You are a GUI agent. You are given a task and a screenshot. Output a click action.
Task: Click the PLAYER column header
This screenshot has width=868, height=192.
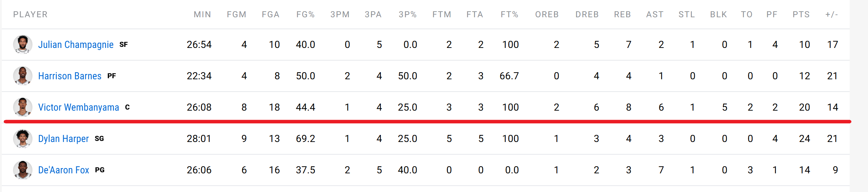(30, 14)
